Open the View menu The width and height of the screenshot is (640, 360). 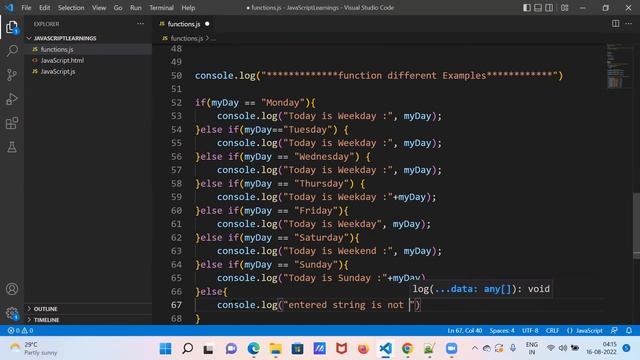(99, 8)
